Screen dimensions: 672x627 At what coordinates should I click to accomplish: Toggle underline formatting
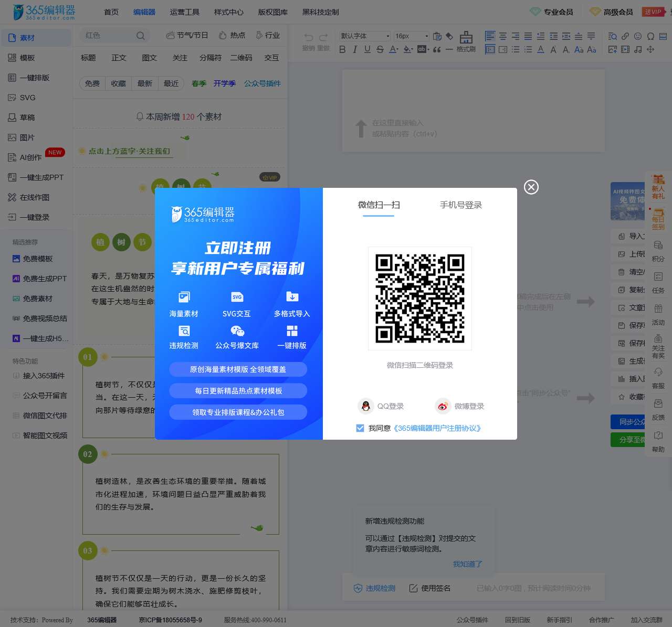click(367, 49)
